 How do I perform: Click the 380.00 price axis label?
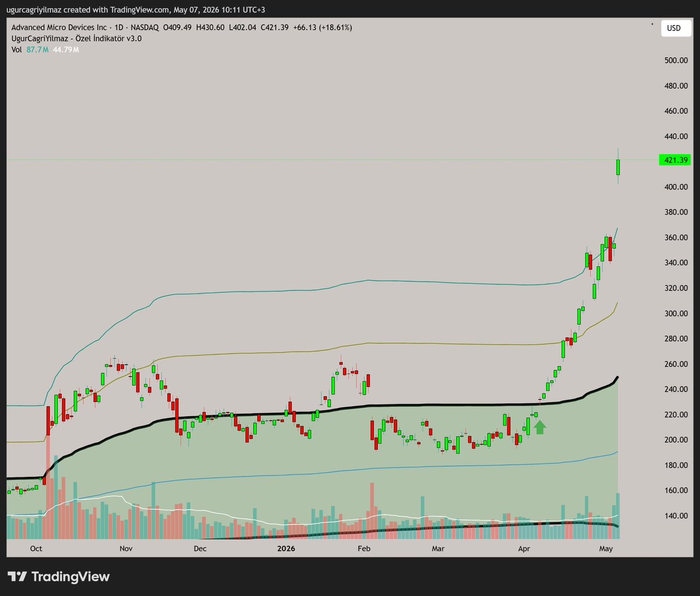pyautogui.click(x=676, y=212)
